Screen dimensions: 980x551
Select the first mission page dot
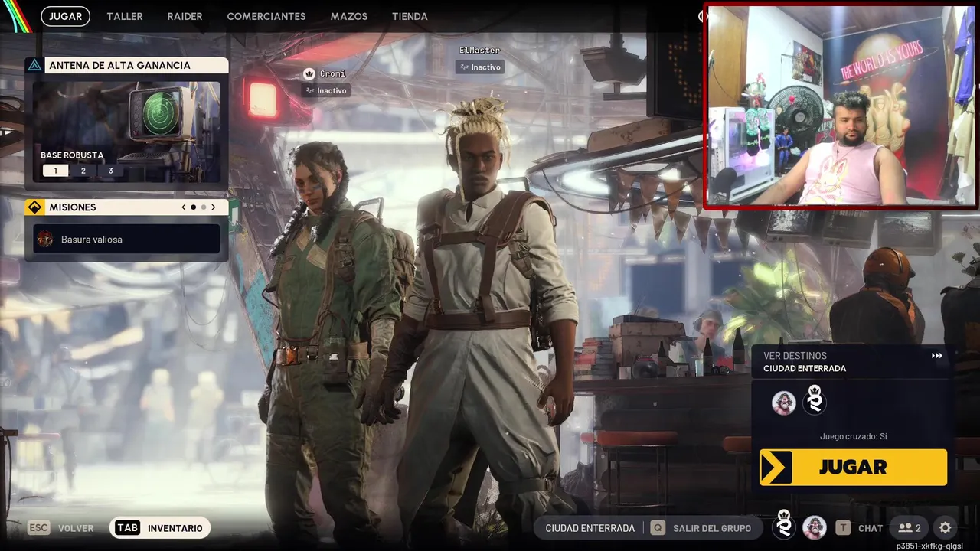pos(193,207)
